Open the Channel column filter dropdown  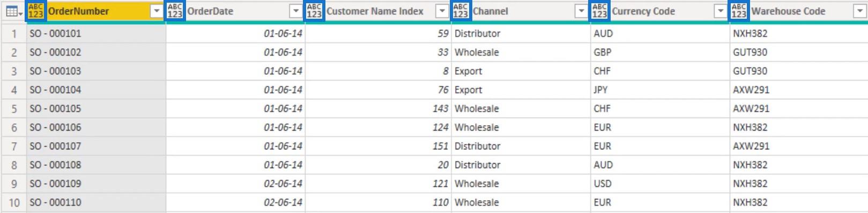tap(581, 11)
